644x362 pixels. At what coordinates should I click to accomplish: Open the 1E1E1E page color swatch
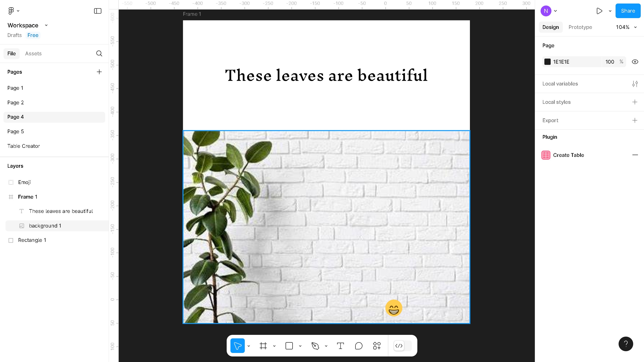pos(548,62)
